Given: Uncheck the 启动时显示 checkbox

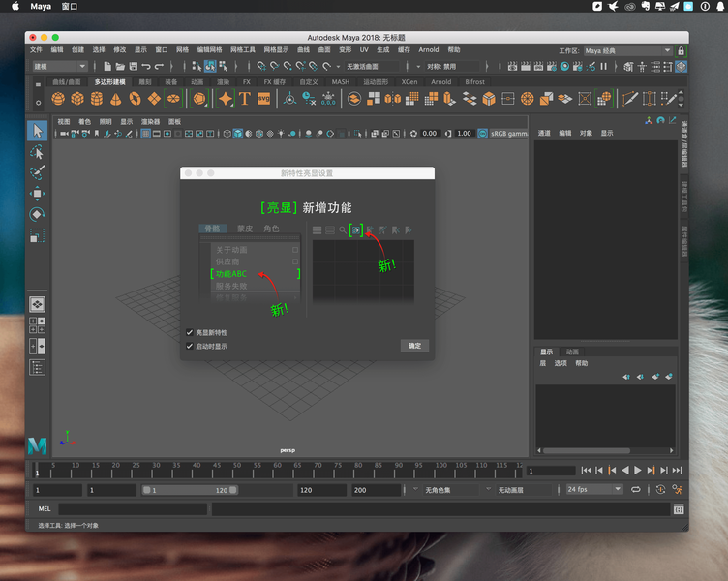Looking at the screenshot, I should 190,346.
